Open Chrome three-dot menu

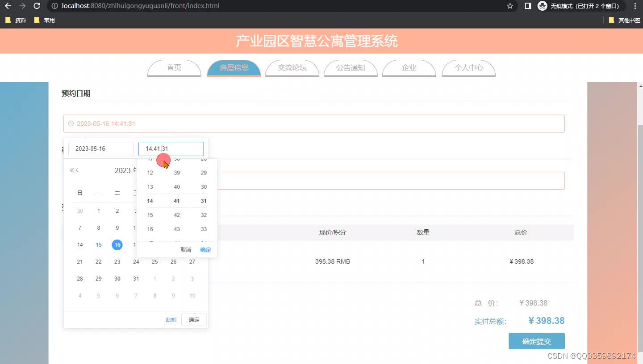[635, 6]
